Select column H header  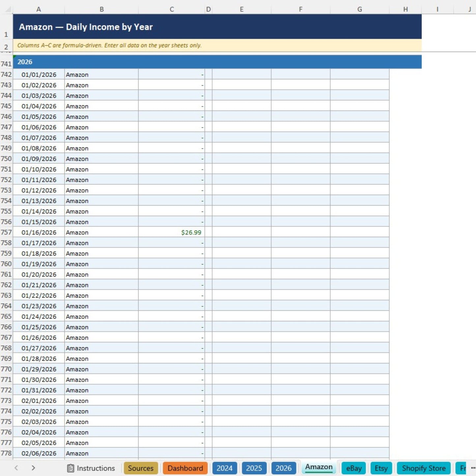405,9
